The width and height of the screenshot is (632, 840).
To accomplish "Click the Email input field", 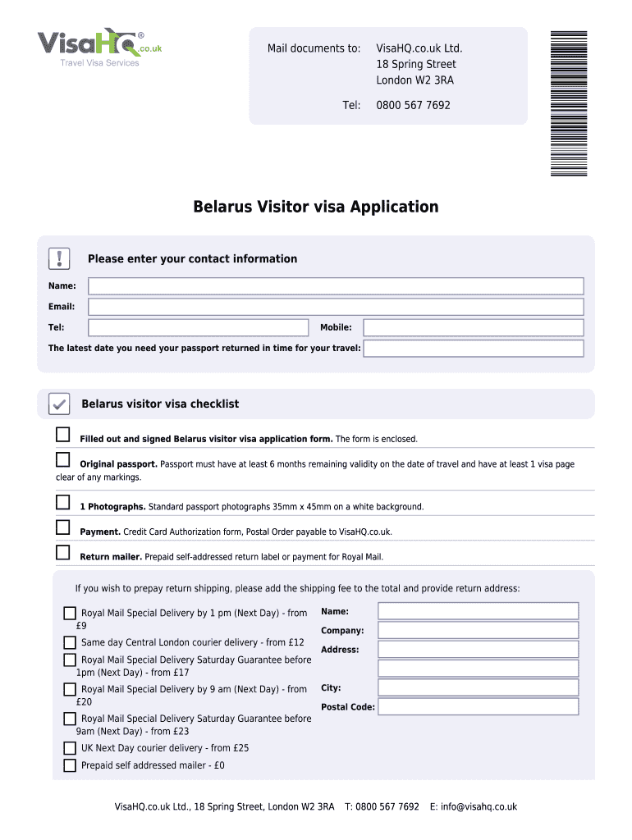I will click(336, 307).
